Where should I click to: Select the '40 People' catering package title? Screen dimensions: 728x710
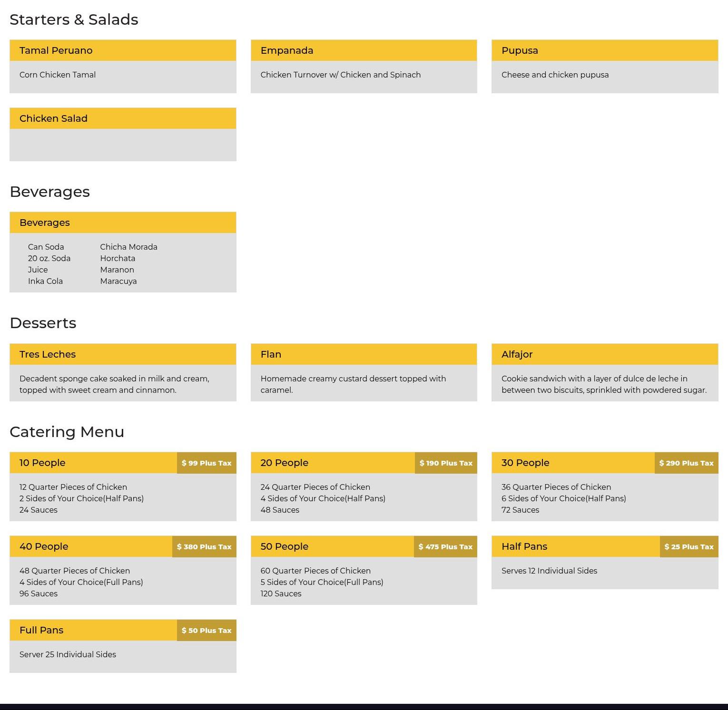44,546
